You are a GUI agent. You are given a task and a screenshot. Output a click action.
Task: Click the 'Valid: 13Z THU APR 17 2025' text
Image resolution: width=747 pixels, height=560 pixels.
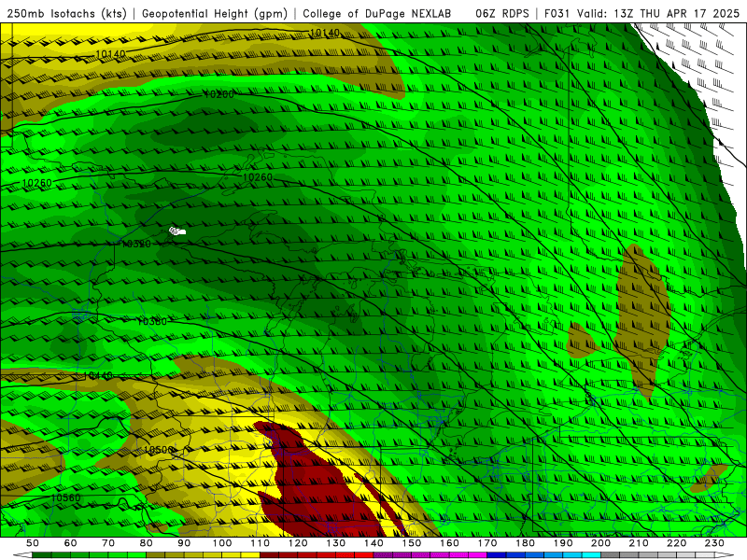tap(658, 13)
